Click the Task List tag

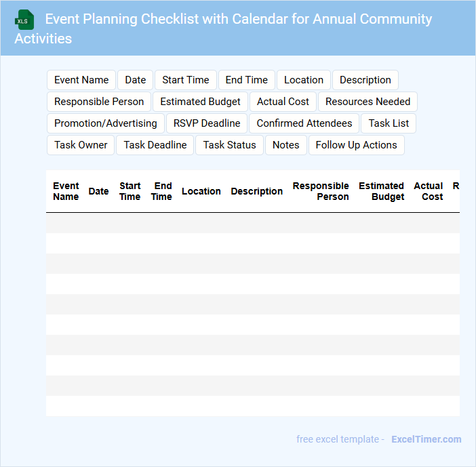[389, 123]
